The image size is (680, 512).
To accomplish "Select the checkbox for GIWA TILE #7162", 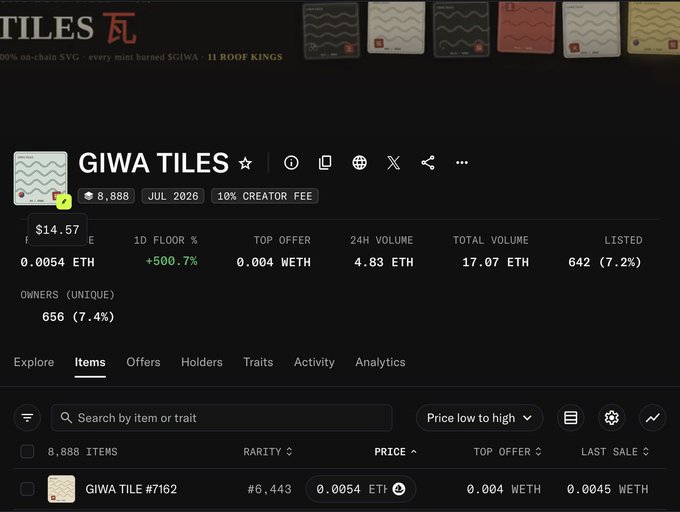I will click(x=27, y=489).
